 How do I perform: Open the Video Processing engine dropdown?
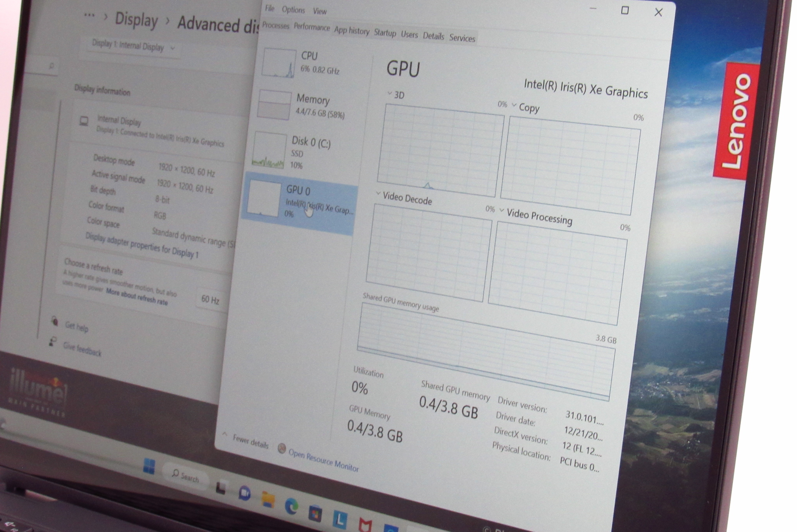coord(502,210)
